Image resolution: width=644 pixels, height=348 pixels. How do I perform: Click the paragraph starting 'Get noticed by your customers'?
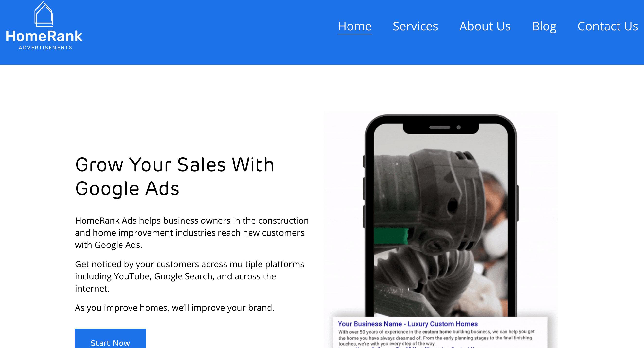[x=190, y=276]
